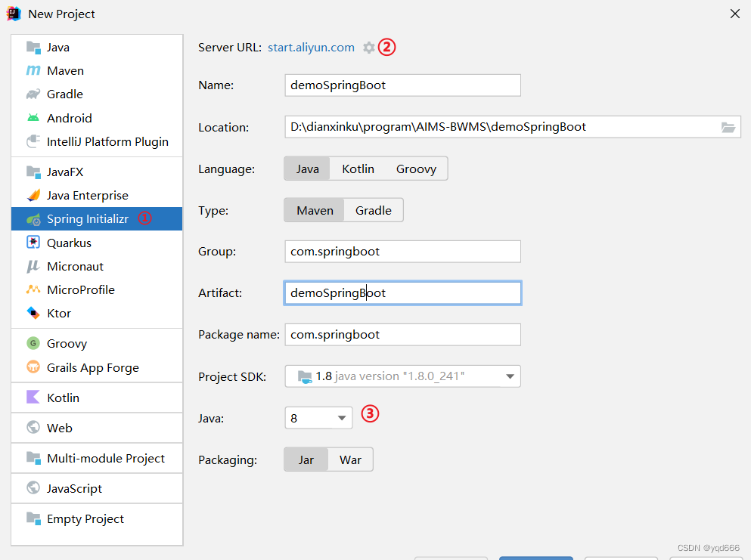The width and height of the screenshot is (751, 560).
Task: Select the Grails App Forge entry
Action: (97, 367)
